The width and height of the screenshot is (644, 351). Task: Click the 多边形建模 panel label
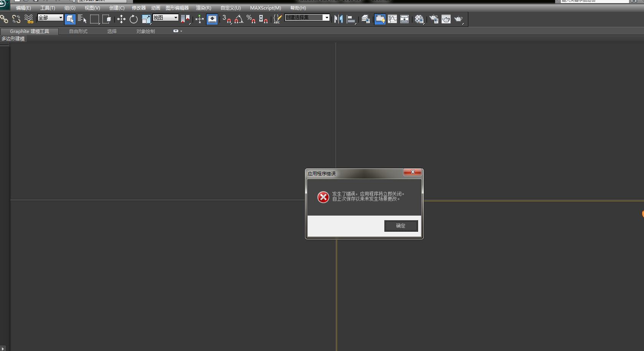(13, 39)
